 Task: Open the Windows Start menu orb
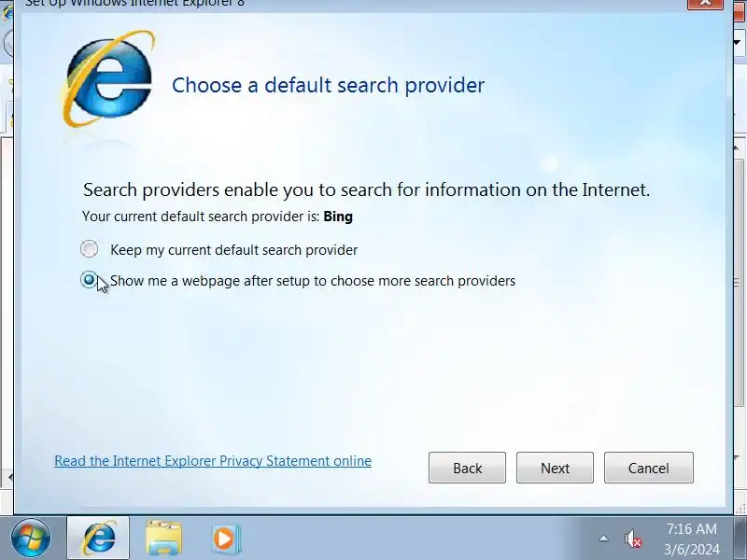click(31, 539)
